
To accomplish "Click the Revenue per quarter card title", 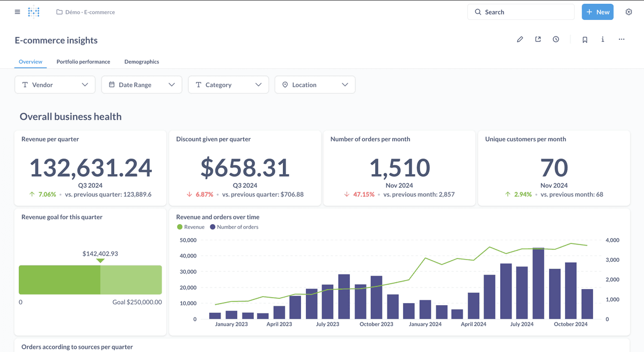I will 50,139.
